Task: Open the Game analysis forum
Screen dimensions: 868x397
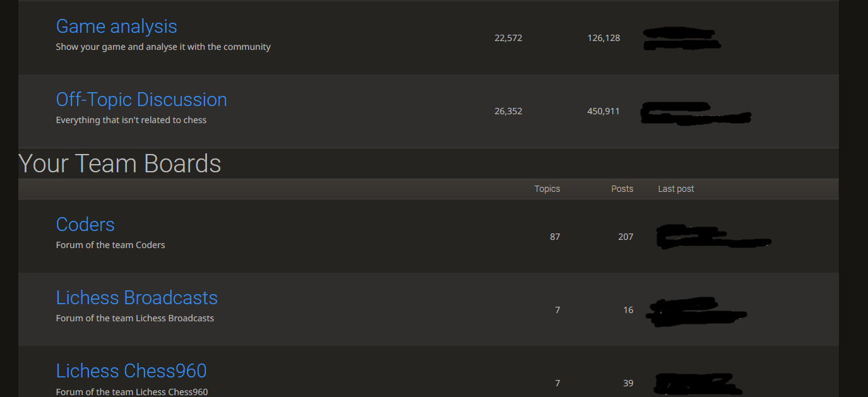Action: (x=116, y=26)
